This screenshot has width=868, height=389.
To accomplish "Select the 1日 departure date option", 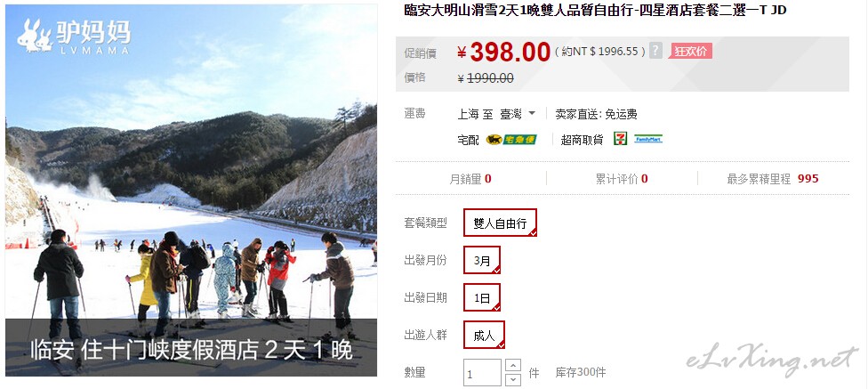I will tap(482, 297).
